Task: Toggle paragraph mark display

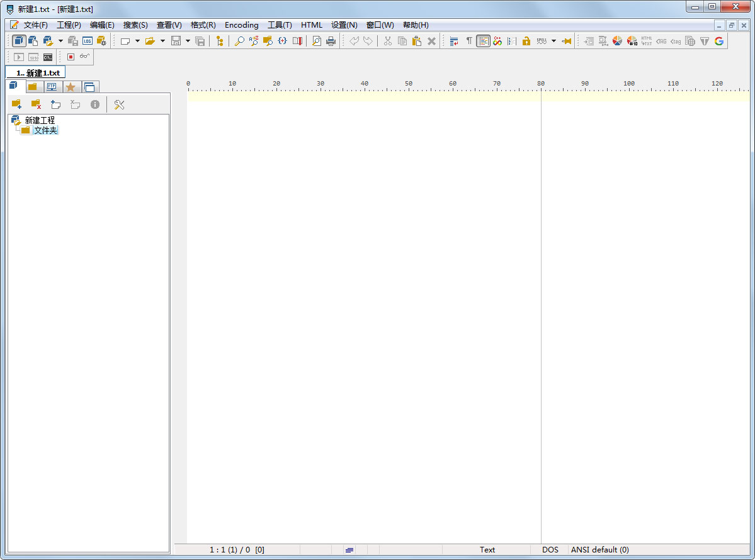Action: [470, 40]
